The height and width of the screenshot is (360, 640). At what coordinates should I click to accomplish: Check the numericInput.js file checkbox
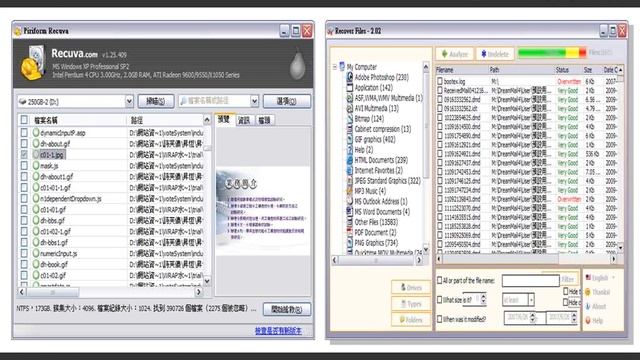[x=24, y=253]
